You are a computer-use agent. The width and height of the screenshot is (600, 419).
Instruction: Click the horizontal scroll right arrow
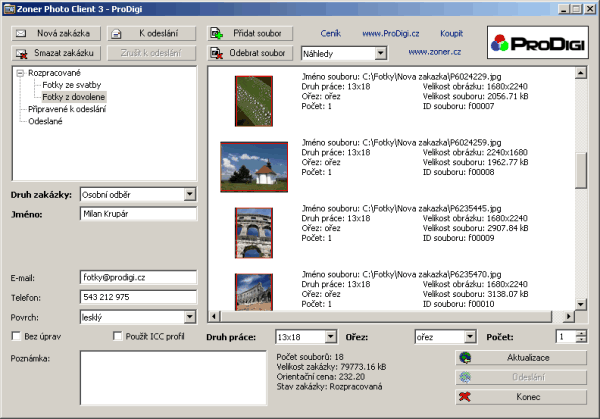569,316
